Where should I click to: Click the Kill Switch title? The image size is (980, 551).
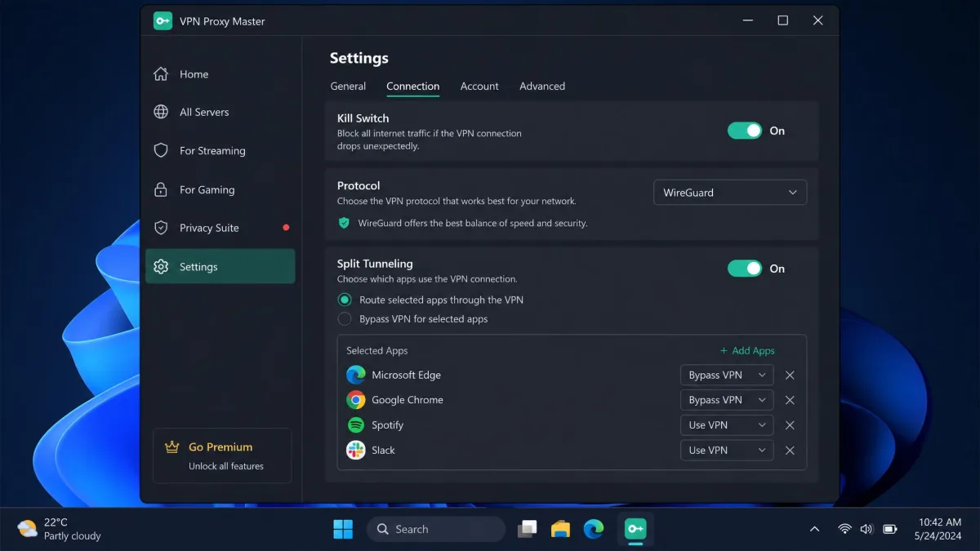pyautogui.click(x=363, y=118)
